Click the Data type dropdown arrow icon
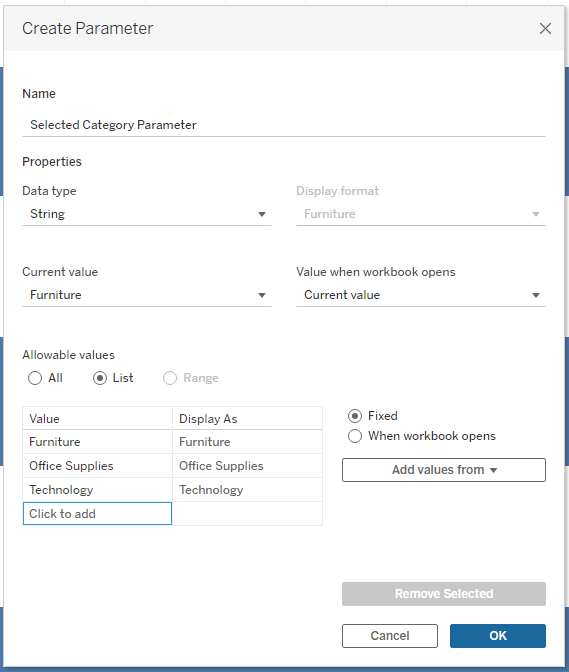This screenshot has height=672, width=569. 262,214
